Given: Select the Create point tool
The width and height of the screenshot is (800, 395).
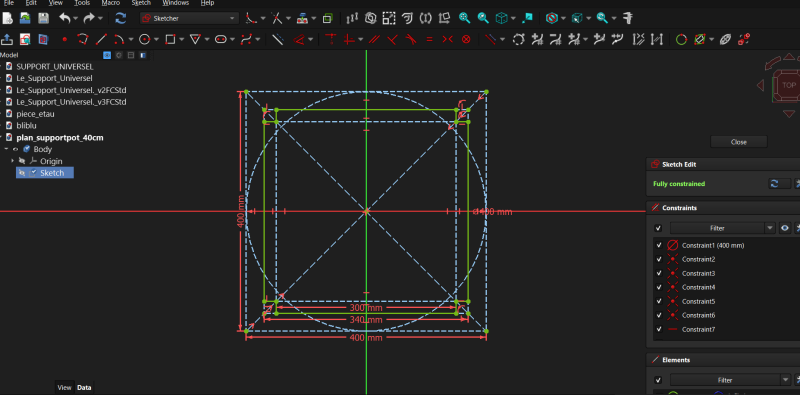Looking at the screenshot, I should point(65,39).
